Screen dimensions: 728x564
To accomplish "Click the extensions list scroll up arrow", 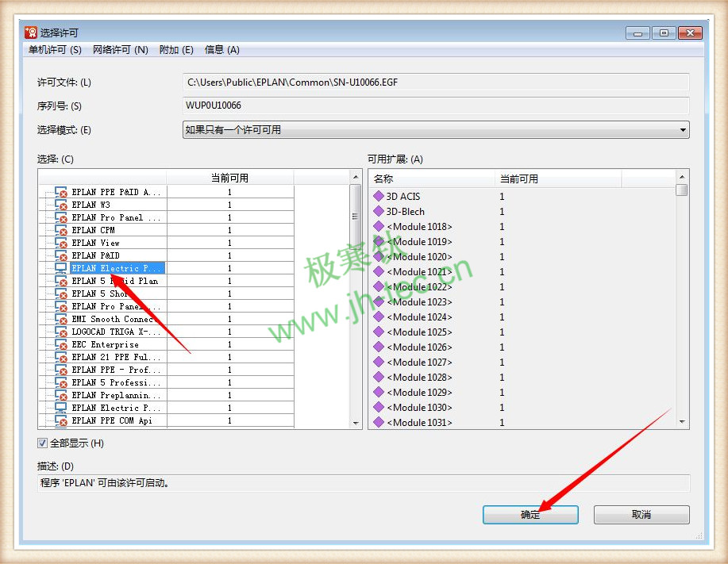I will click(x=682, y=177).
